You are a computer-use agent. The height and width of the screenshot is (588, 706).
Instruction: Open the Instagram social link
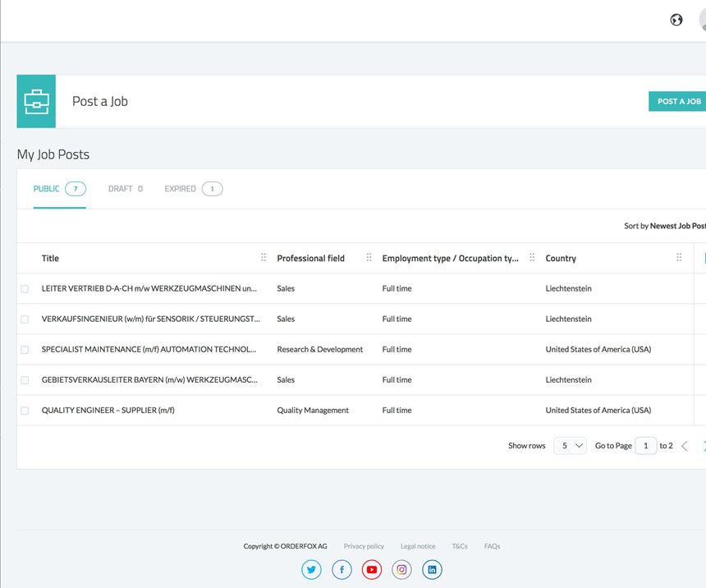click(401, 570)
